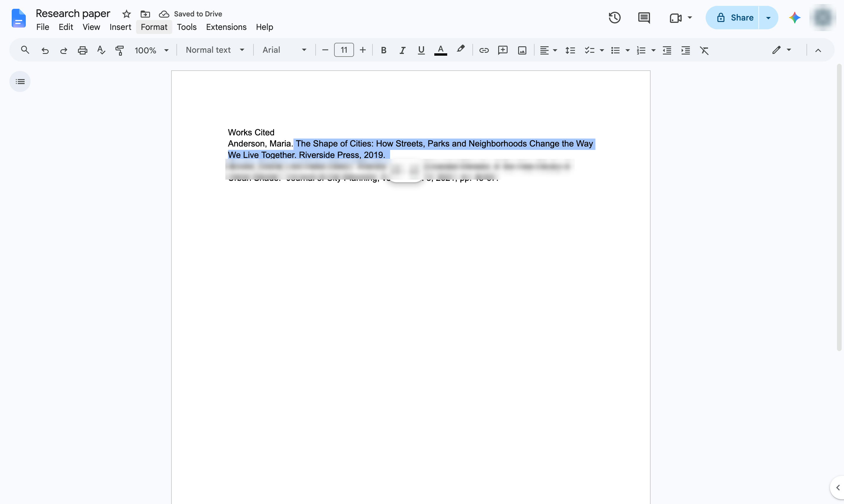This screenshot has width=844, height=504.
Task: Open text color picker
Action: coord(440,50)
